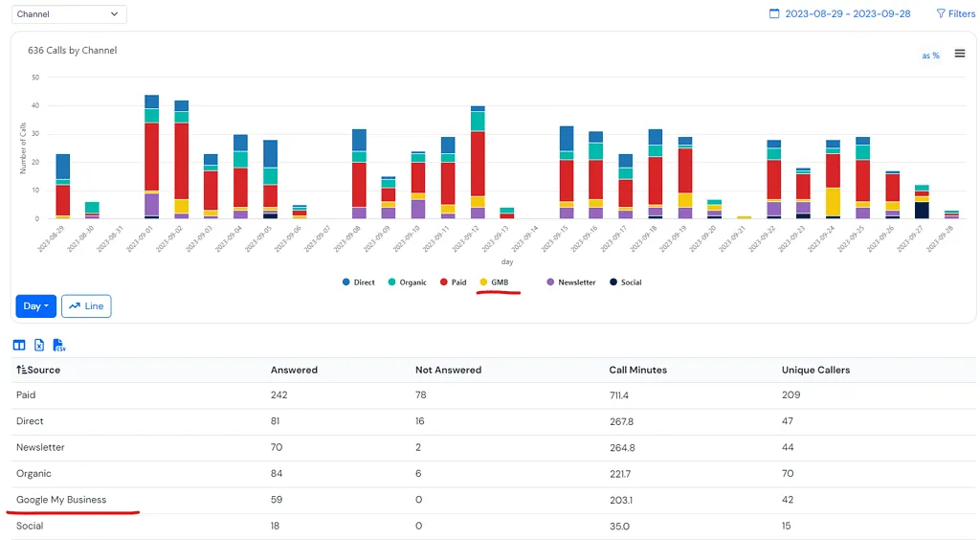This screenshot has width=980, height=540.
Task: Select the 'Social' table row label
Action: pyautogui.click(x=30, y=526)
